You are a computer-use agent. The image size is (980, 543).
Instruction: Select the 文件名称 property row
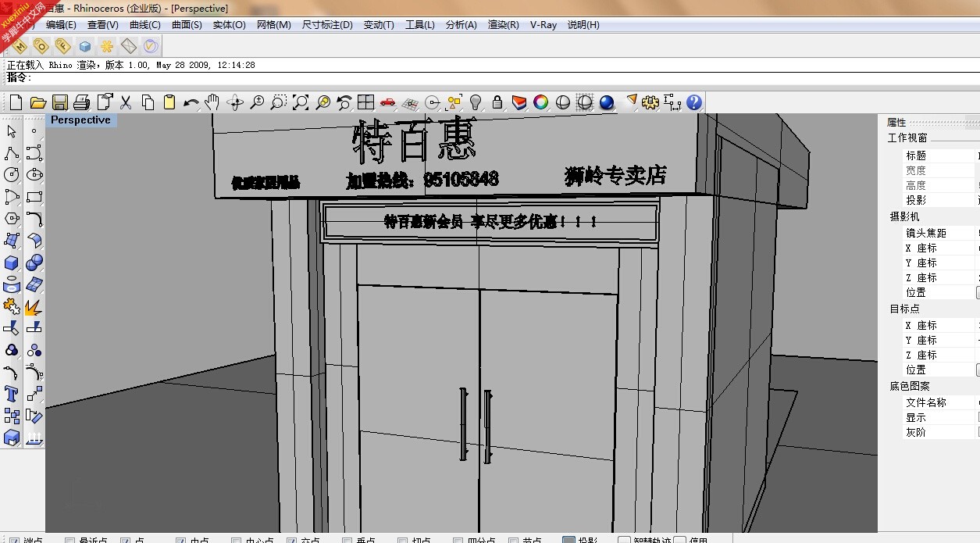pyautogui.click(x=940, y=402)
